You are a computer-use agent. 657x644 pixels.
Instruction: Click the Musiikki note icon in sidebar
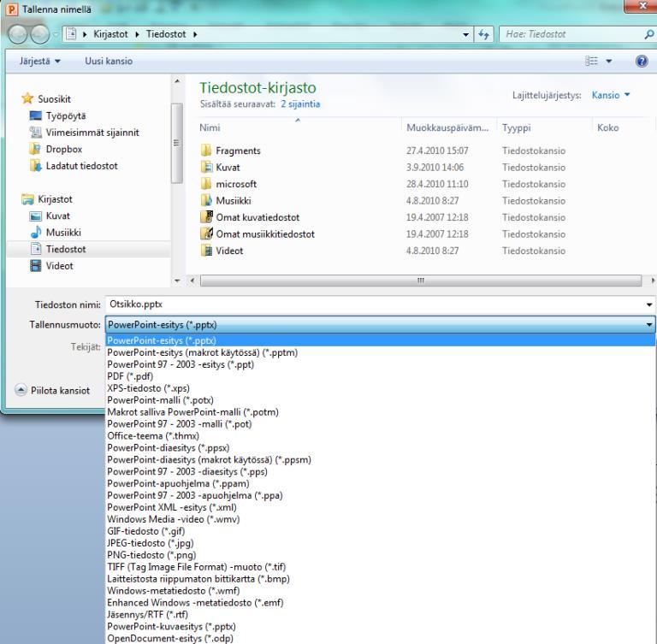coord(36,232)
